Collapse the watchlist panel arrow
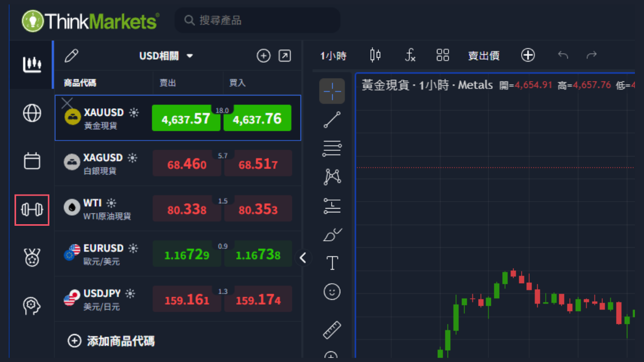Image resolution: width=644 pixels, height=362 pixels. [x=303, y=258]
